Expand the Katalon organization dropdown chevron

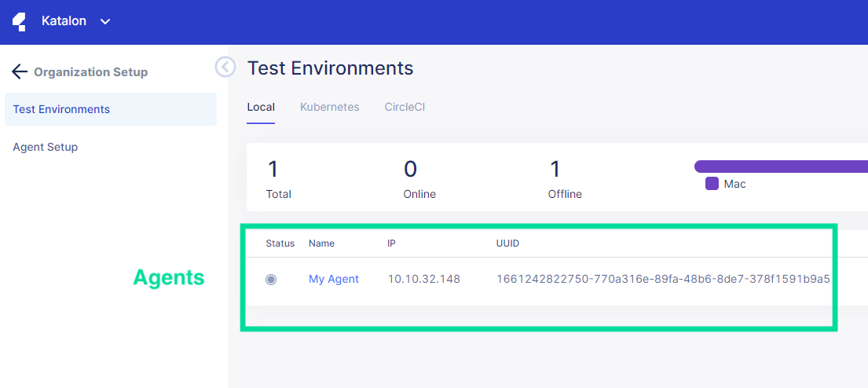coord(105,22)
